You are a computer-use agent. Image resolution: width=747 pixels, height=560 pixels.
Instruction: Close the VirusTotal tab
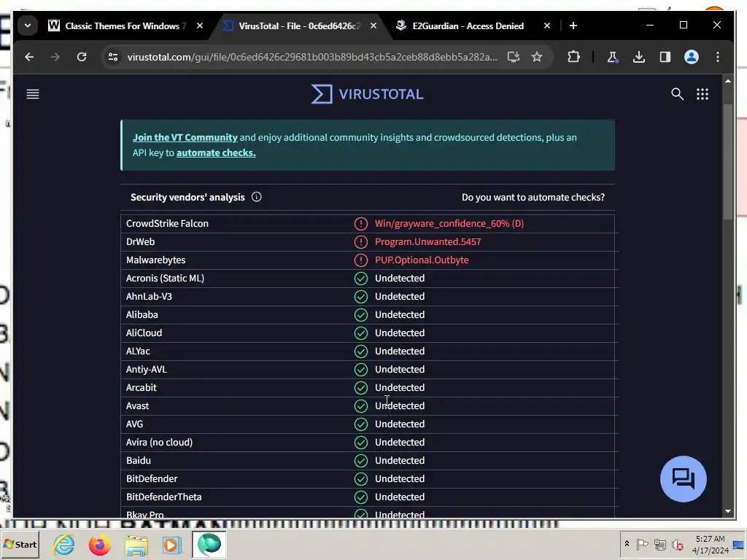pyautogui.click(x=373, y=26)
